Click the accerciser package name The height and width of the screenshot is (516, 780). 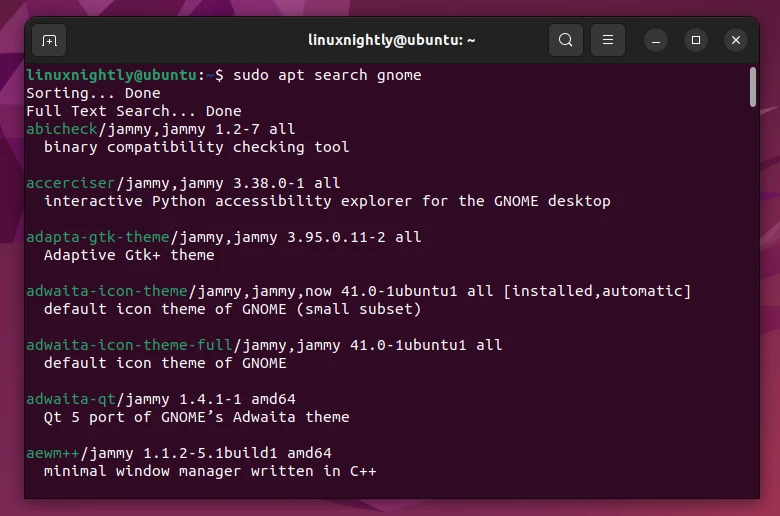pyautogui.click(x=71, y=183)
